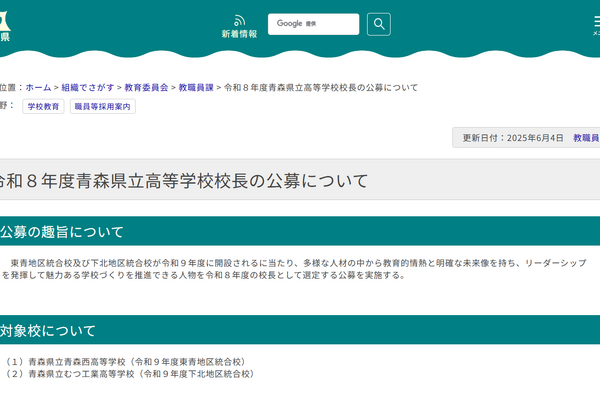Open the 新着情報 RSS feed icon
This screenshot has width=600, height=400.
239,20
